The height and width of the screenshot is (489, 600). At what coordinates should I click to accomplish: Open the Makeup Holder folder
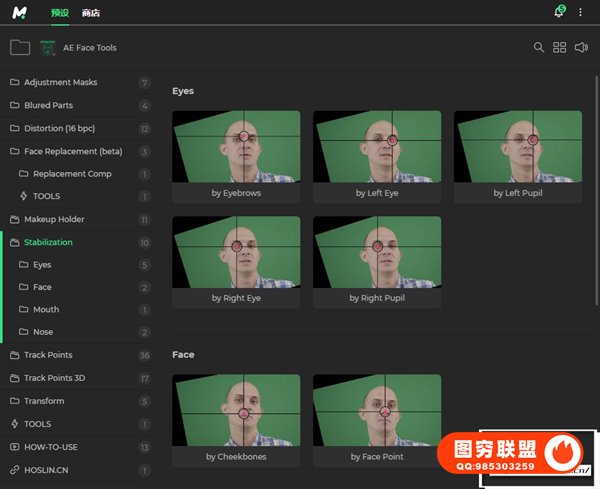tap(54, 219)
